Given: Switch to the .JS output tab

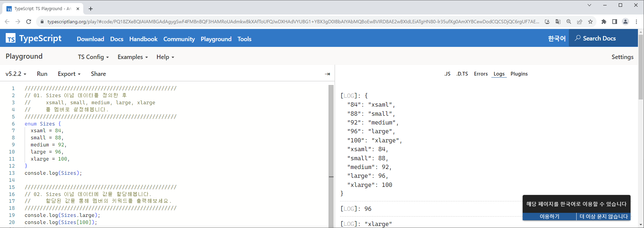Looking at the screenshot, I should tap(447, 74).
